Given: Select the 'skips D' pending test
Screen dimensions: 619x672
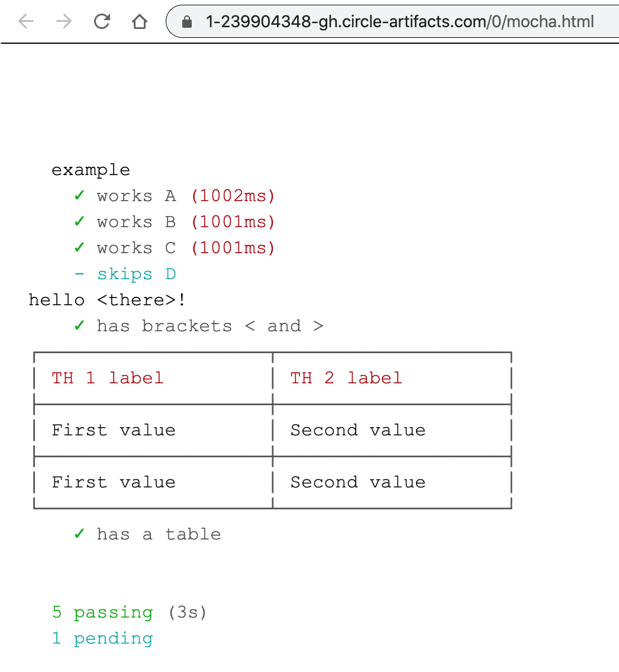Looking at the screenshot, I should tap(137, 273).
